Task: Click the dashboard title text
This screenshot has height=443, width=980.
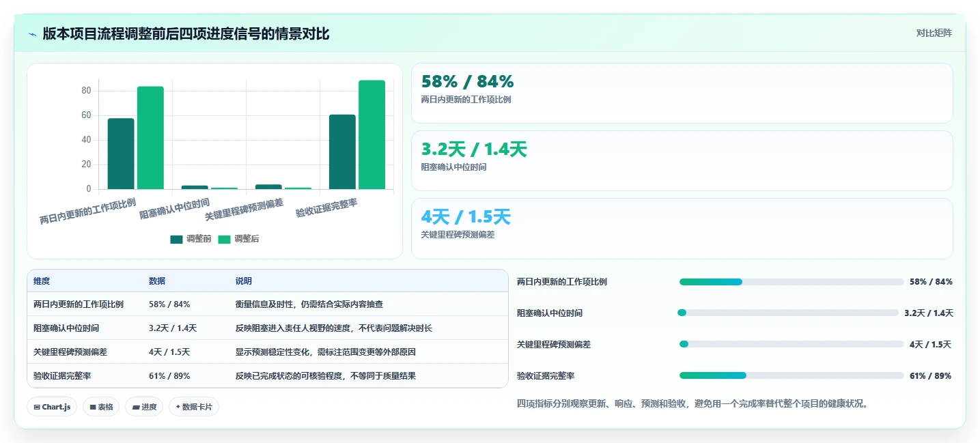Action: (x=186, y=34)
